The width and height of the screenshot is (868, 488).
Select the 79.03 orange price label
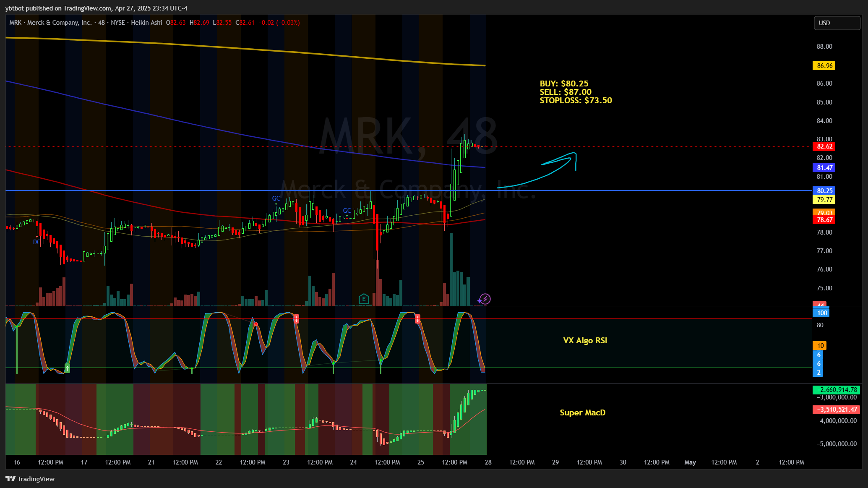click(x=824, y=212)
